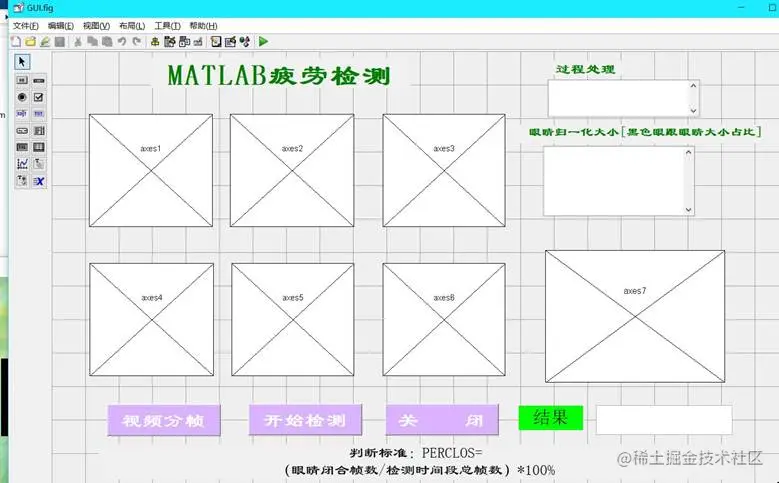Image resolution: width=779 pixels, height=483 pixels.
Task: Choose the Axes component in the palette
Action: [x=22, y=164]
